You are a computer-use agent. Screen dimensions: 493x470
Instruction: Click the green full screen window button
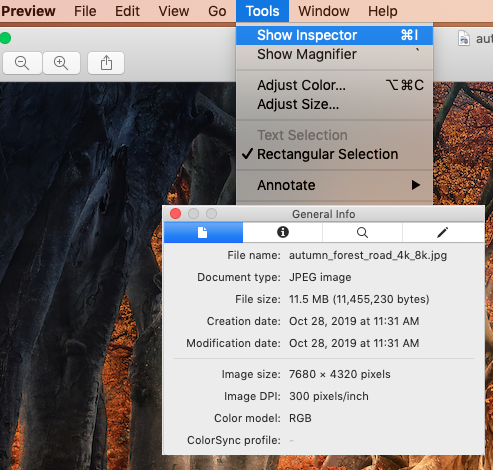pyautogui.click(x=5, y=38)
